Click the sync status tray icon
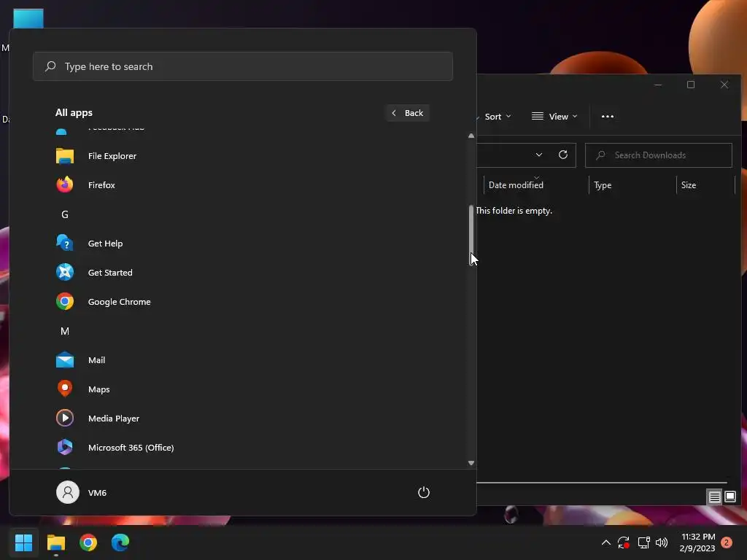This screenshot has width=747, height=560. tap(624, 542)
